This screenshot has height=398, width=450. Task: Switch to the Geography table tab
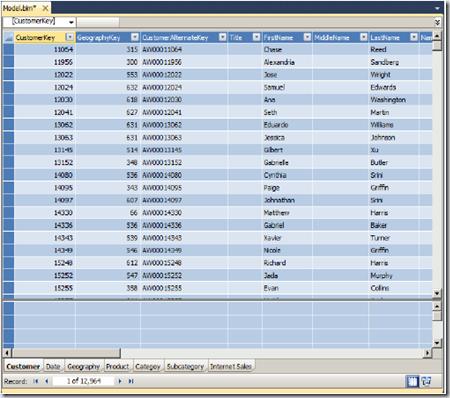pos(84,366)
